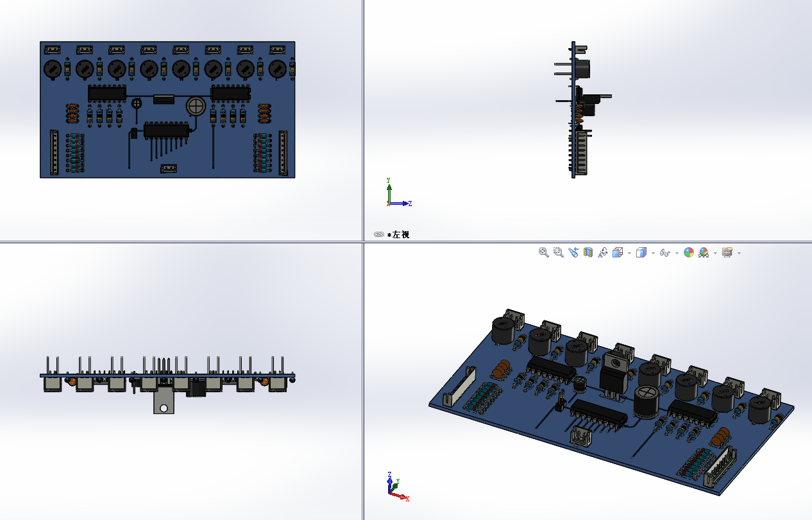The width and height of the screenshot is (812, 520).
Task: Click the Apply Scene icon
Action: 704,253
